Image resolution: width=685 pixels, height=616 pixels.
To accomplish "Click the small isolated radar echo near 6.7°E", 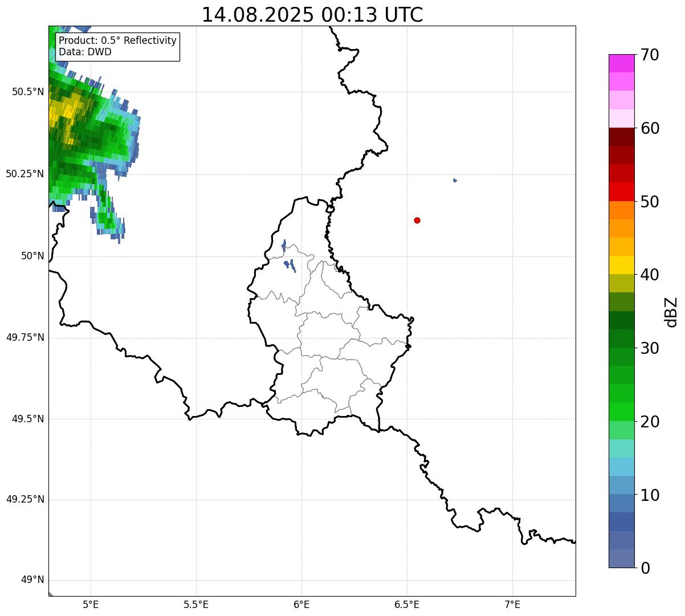I will (x=455, y=181).
